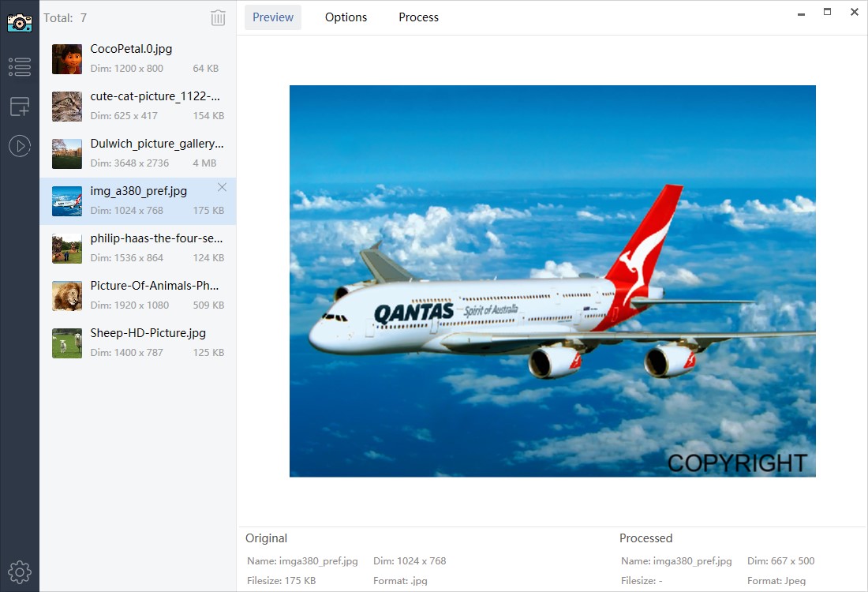Click the Total: 7 counter label
The height and width of the screenshot is (592, 868).
pyautogui.click(x=65, y=17)
